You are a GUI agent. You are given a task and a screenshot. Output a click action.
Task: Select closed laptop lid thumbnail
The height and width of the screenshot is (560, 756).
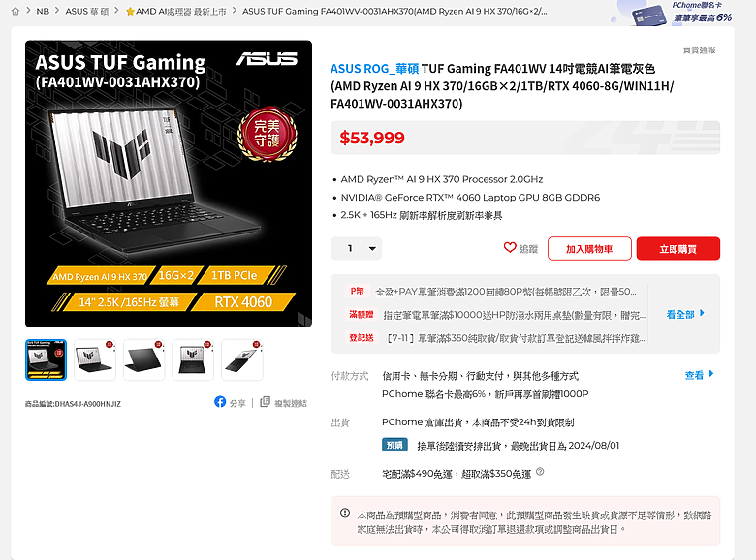143,360
